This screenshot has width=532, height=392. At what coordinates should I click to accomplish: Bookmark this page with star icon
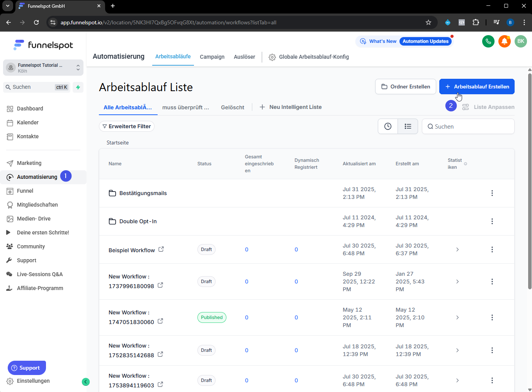[428, 22]
